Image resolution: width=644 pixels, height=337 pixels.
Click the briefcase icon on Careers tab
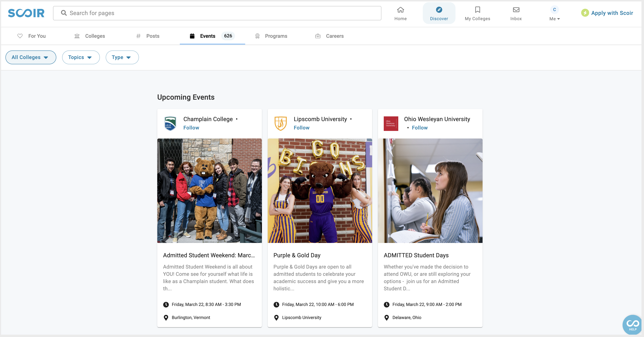[318, 36]
